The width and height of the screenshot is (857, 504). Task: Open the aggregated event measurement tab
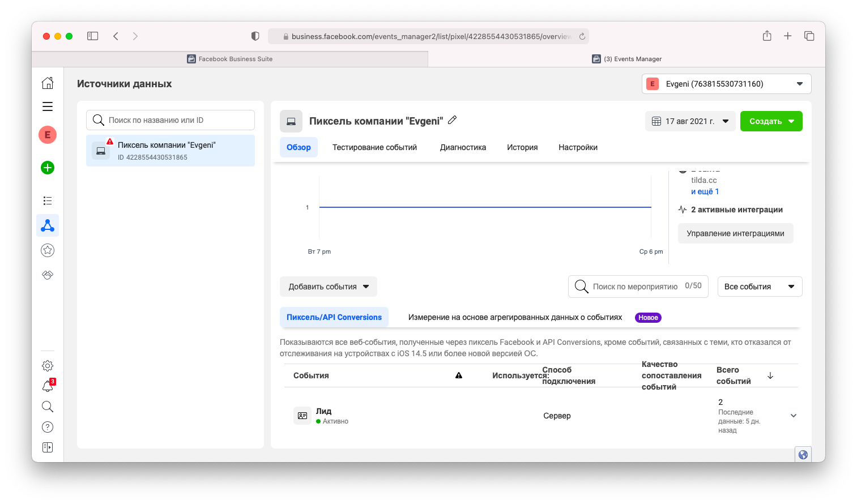[515, 317]
